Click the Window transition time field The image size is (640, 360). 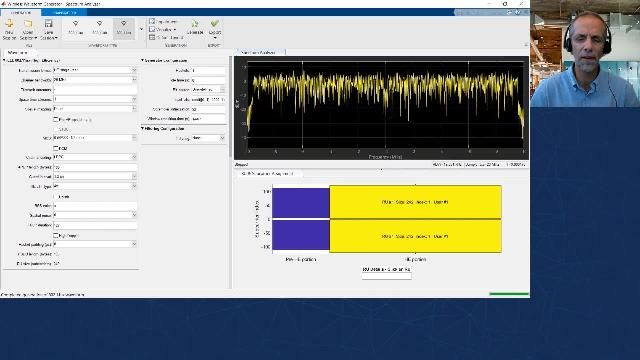coord(208,119)
